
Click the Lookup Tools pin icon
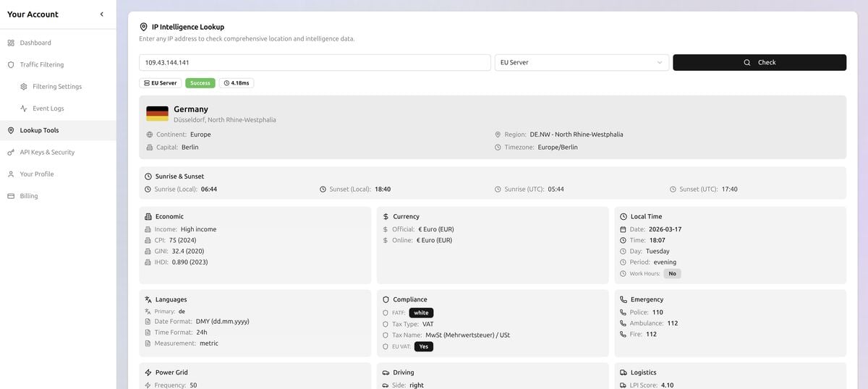[11, 130]
